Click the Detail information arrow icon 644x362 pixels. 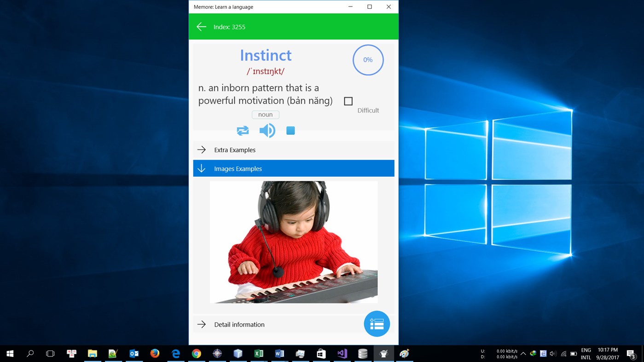(201, 324)
